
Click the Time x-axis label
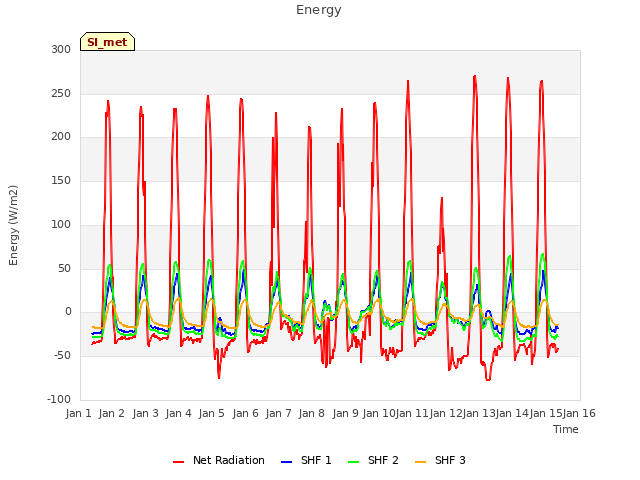(x=566, y=429)
